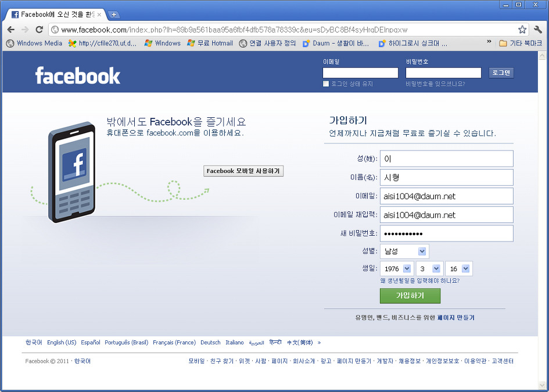The width and height of the screenshot is (549, 392).
Task: Reload the page with refresh icon
Action: click(x=40, y=30)
